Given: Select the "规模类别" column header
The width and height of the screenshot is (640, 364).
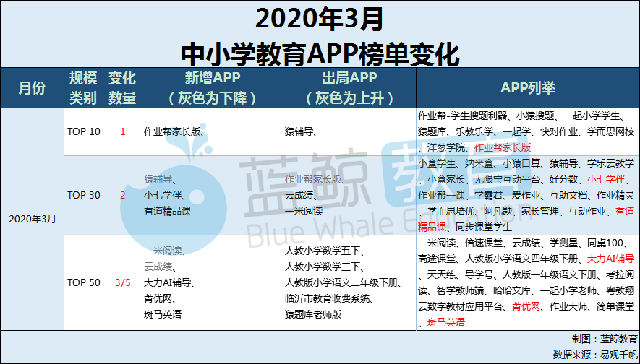Looking at the screenshot, I should point(83,88).
